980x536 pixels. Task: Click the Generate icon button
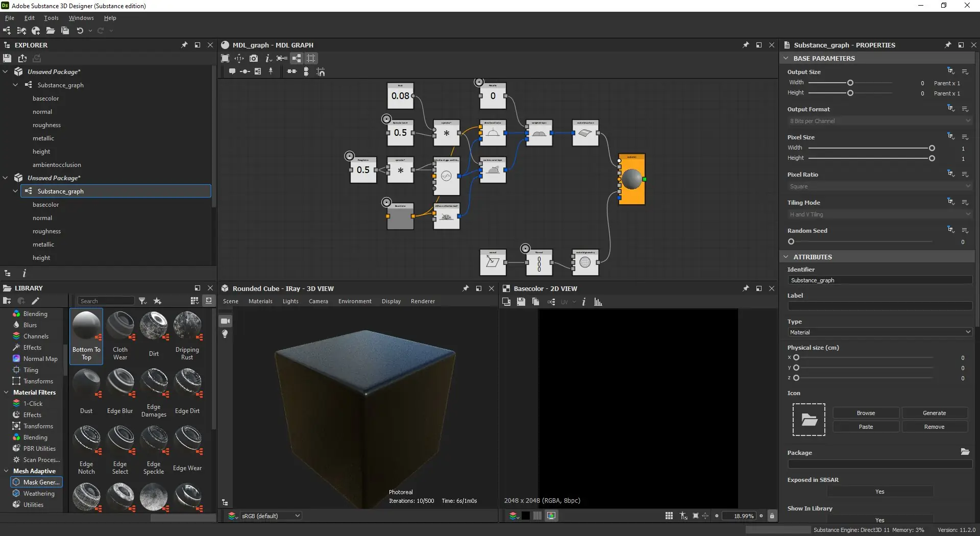click(x=934, y=413)
